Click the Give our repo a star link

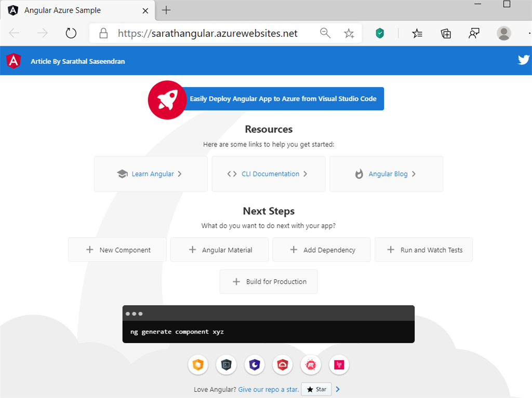tap(268, 389)
